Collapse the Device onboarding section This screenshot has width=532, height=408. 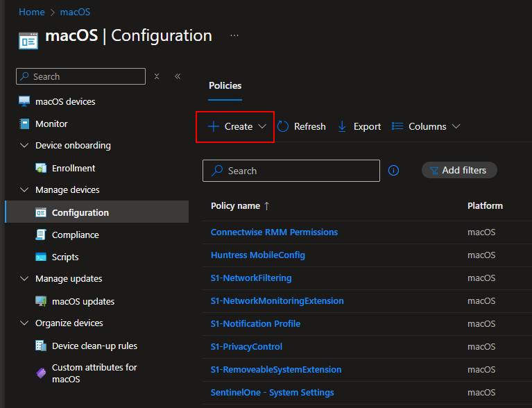click(24, 146)
